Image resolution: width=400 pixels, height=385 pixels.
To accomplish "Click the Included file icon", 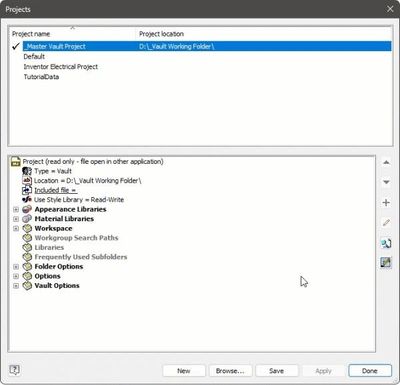I will pos(27,190).
